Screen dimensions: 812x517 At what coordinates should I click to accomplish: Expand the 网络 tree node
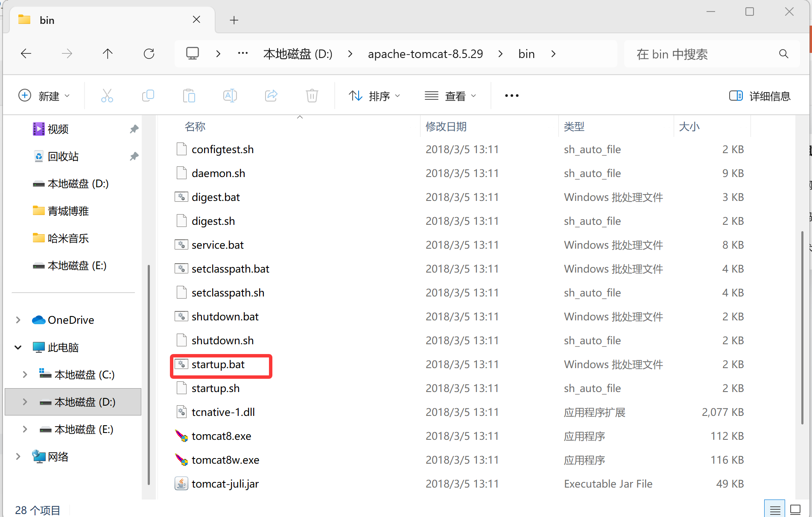click(18, 456)
